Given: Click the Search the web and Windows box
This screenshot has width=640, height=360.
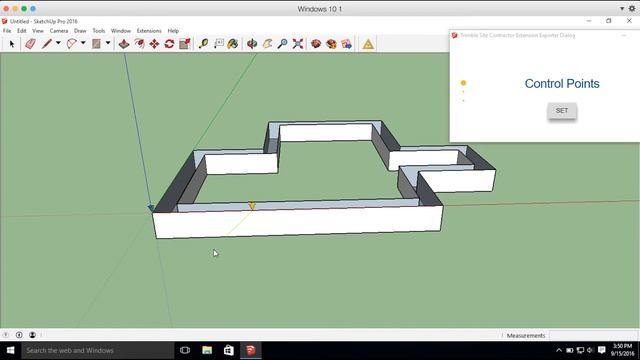Looking at the screenshot, I should pos(98,350).
